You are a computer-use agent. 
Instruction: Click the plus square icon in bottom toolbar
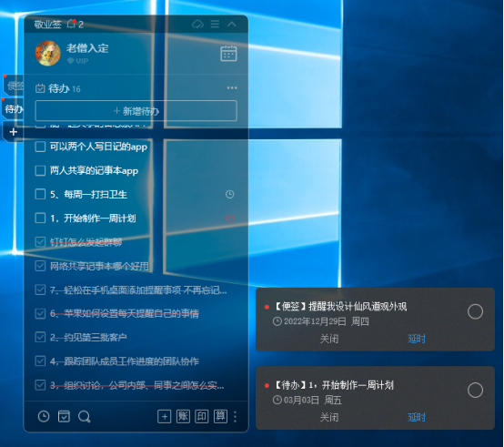[165, 417]
